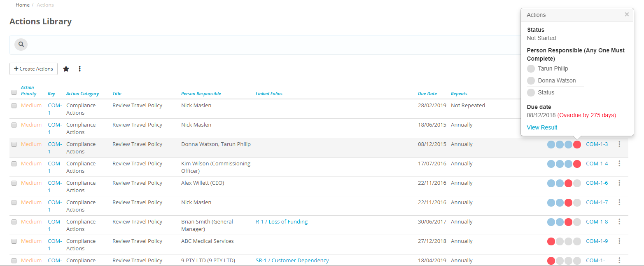This screenshot has width=644, height=266.
Task: Sort by Action Priority column
Action: point(28,91)
